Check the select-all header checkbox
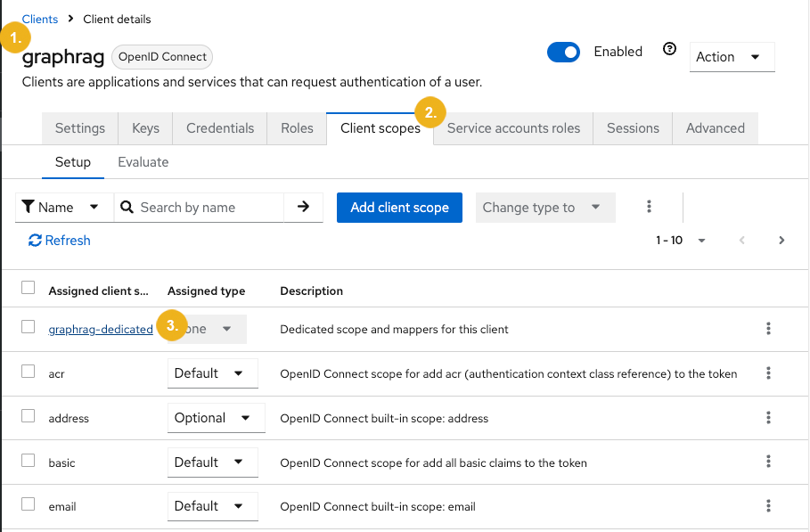Image resolution: width=810 pixels, height=532 pixels. pyautogui.click(x=28, y=288)
